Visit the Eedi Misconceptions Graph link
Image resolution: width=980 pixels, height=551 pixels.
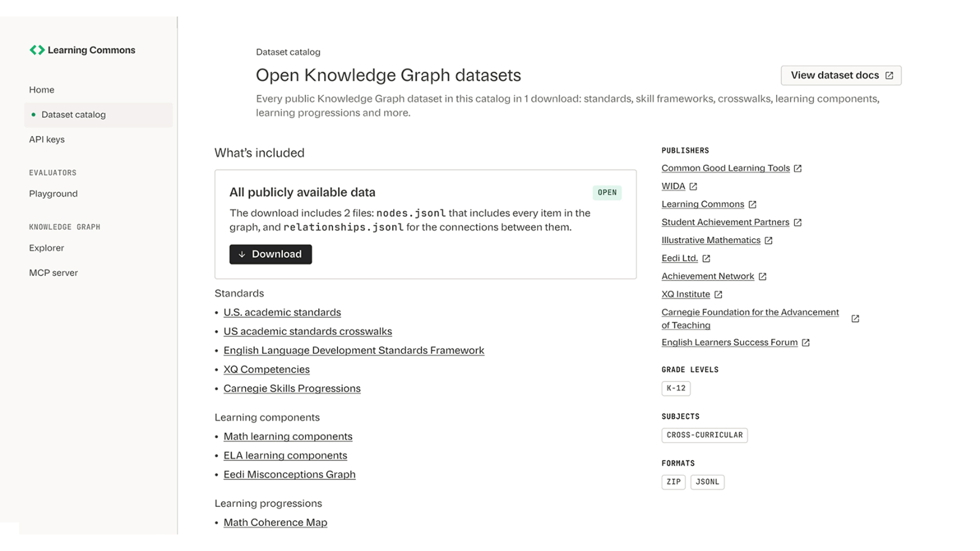(x=290, y=474)
